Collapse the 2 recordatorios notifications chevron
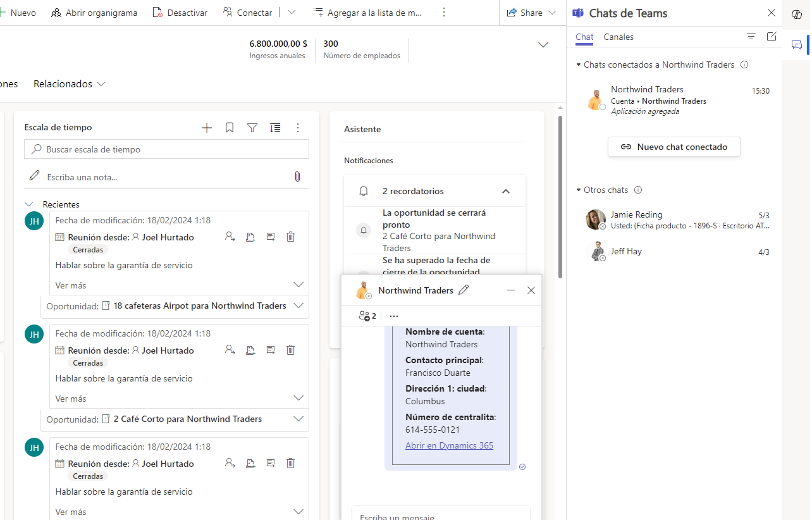The width and height of the screenshot is (812, 520). (x=505, y=191)
